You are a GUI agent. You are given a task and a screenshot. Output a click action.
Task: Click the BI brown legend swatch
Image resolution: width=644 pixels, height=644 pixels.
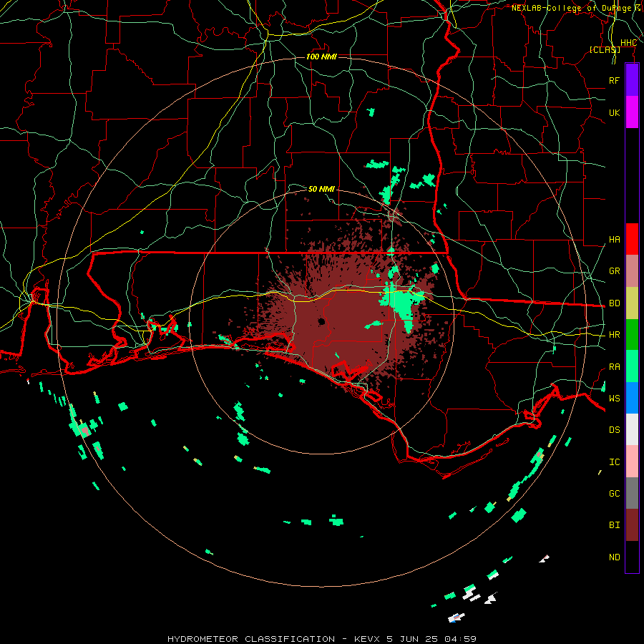click(x=632, y=525)
